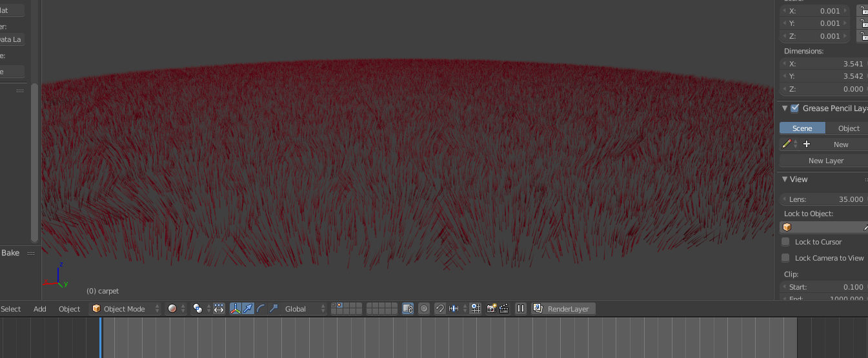The width and height of the screenshot is (868, 358).
Task: Open the Object Mode dropdown
Action: tap(125, 309)
